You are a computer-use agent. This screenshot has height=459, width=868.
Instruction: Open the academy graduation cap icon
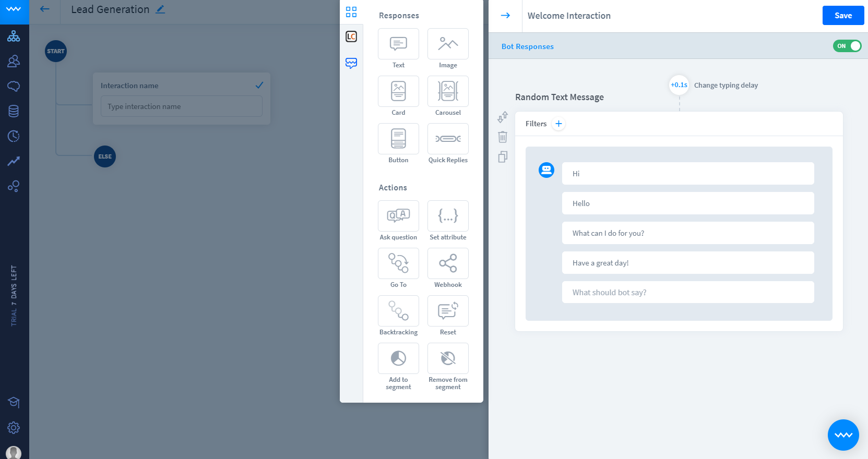coord(14,402)
